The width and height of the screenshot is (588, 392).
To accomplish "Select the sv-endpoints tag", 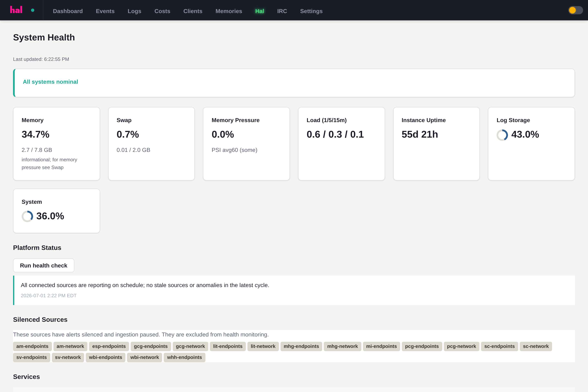I will click(x=31, y=357).
